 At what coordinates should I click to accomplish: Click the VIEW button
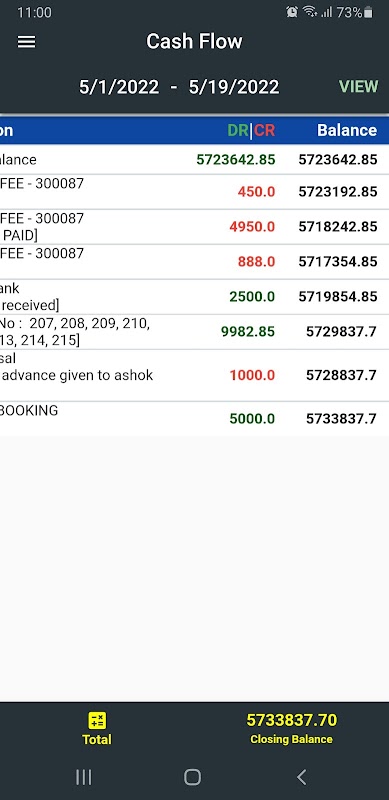pyautogui.click(x=359, y=86)
